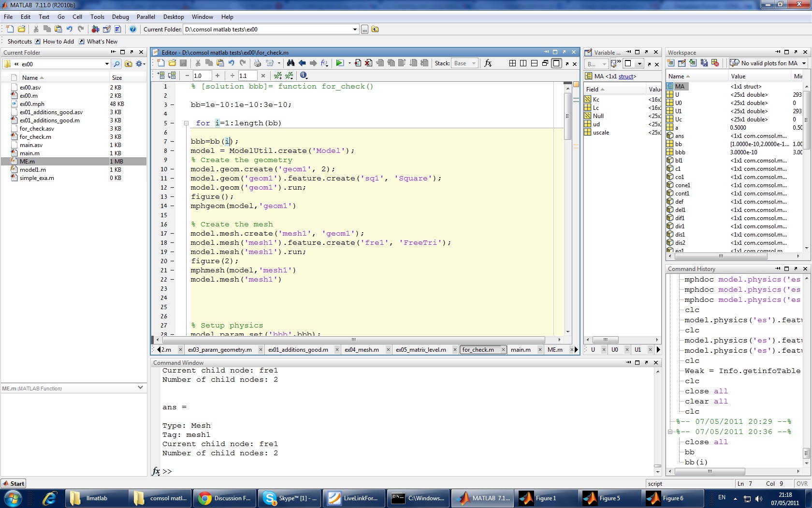
Task: Open MATLAB Help from the main toolbar
Action: pyautogui.click(x=133, y=29)
